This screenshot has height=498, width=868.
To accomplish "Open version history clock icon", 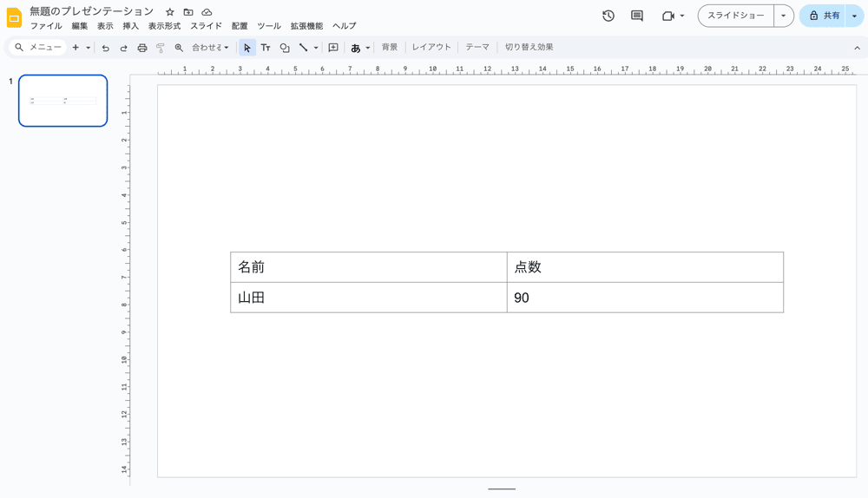I will 608,16.
